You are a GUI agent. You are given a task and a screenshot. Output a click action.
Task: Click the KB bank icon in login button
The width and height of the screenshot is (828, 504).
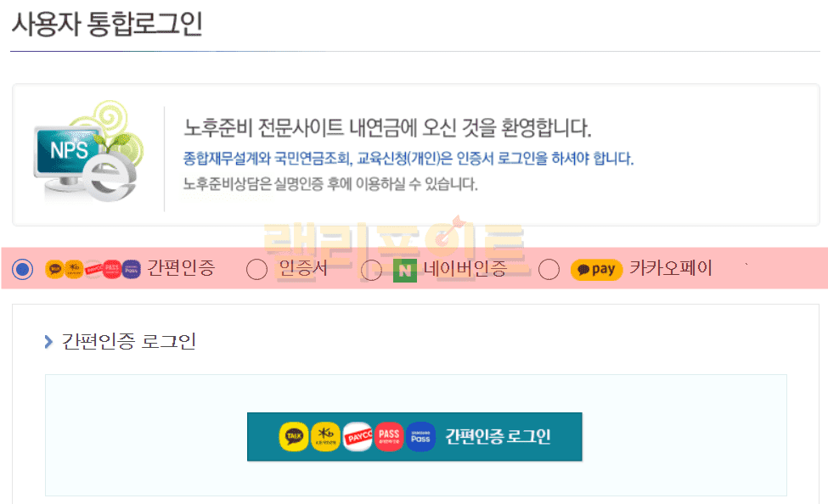pos(325,437)
